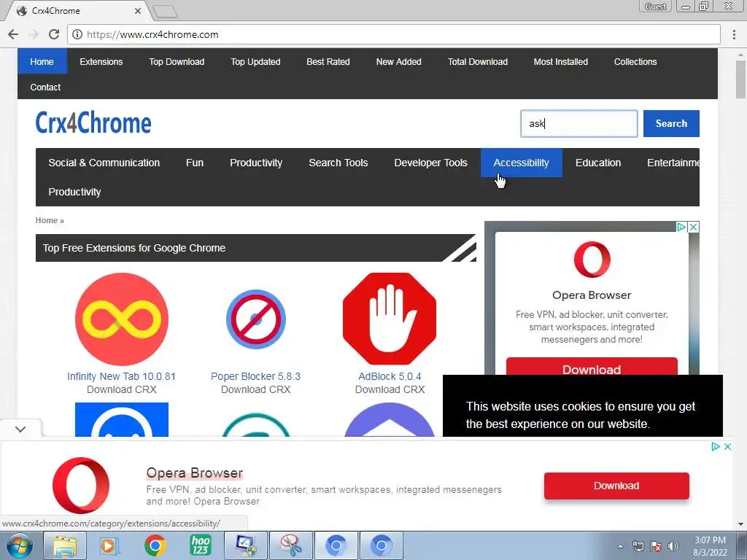Click the browser Back arrow
747x560 pixels.
(x=13, y=34)
